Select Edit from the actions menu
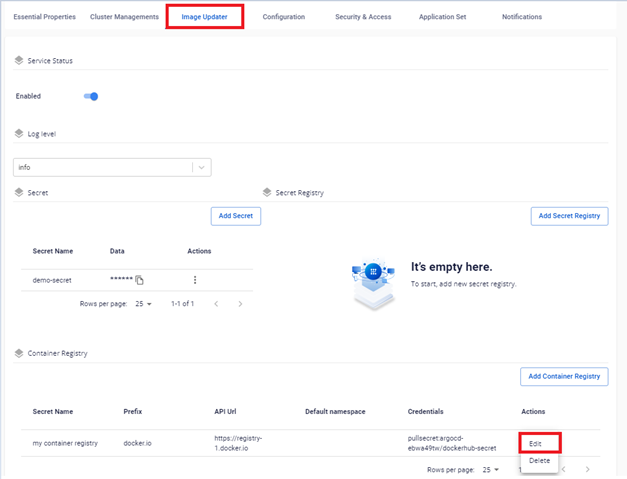Viewport: 627px width, 479px height. (538, 443)
